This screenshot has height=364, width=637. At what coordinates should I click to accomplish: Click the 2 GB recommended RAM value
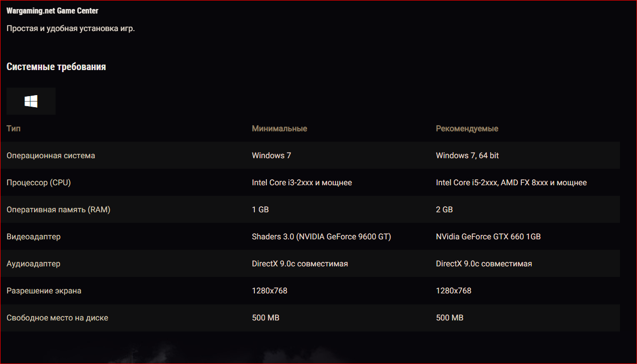(444, 210)
